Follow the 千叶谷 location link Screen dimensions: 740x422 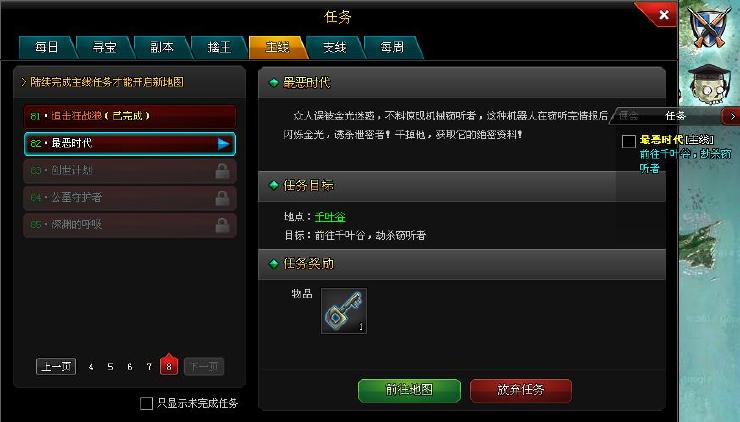pyautogui.click(x=330, y=217)
